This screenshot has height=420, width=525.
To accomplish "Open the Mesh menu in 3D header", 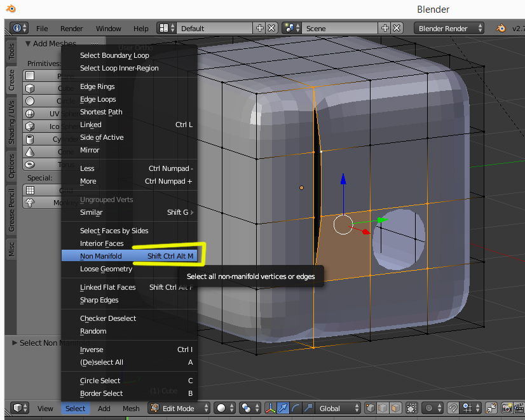I will pyautogui.click(x=131, y=409).
